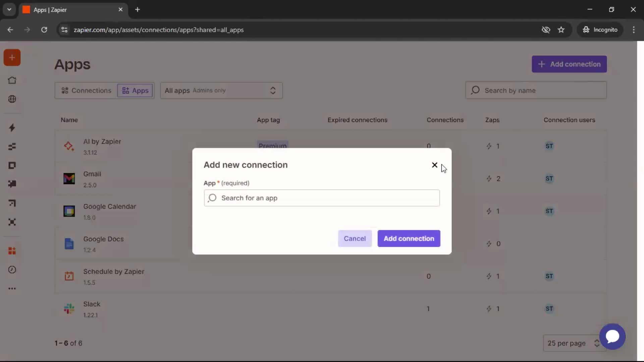
Task: Click the AI by Zapier app name
Action: pyautogui.click(x=102, y=141)
